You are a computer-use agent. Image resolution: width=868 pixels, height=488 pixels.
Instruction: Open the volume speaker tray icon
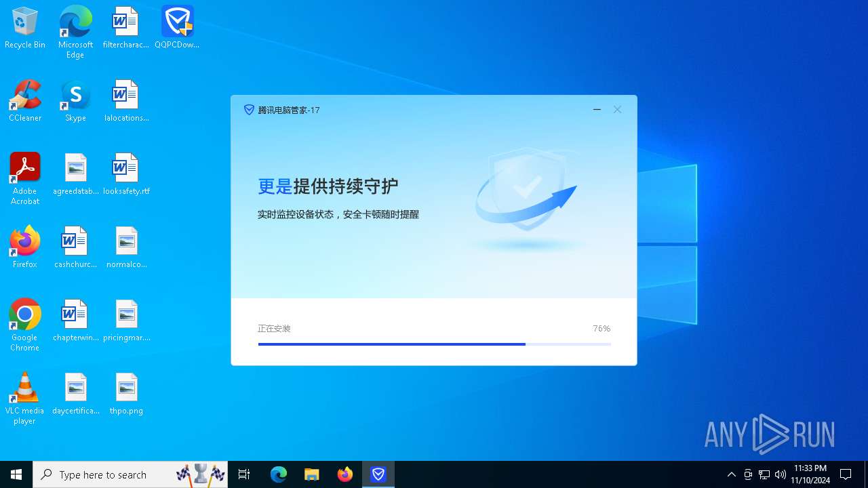click(781, 474)
